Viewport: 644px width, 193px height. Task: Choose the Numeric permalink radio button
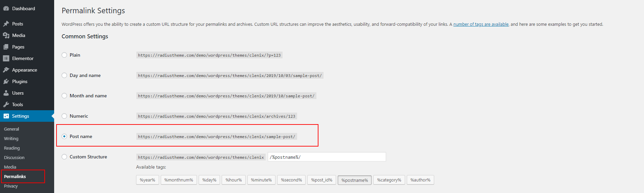(64, 116)
